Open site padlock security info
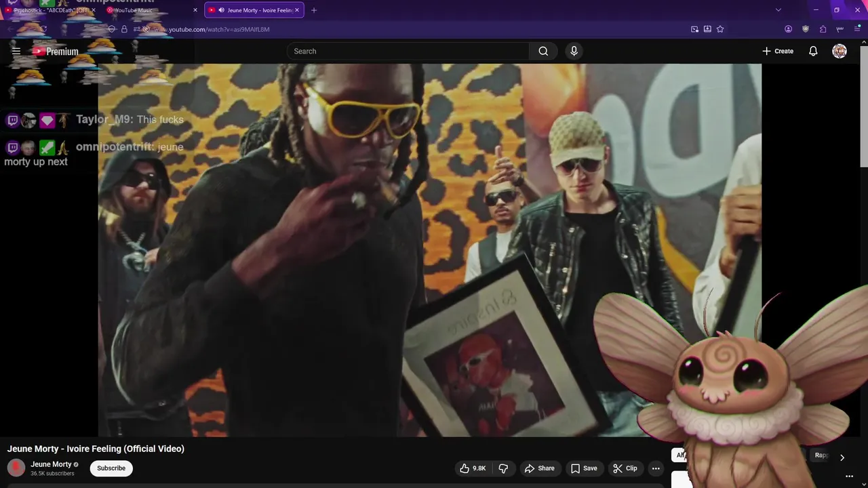The width and height of the screenshot is (868, 488). (124, 29)
